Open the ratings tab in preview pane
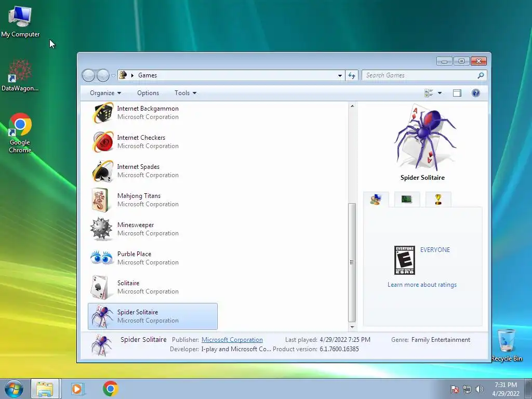 coord(376,199)
